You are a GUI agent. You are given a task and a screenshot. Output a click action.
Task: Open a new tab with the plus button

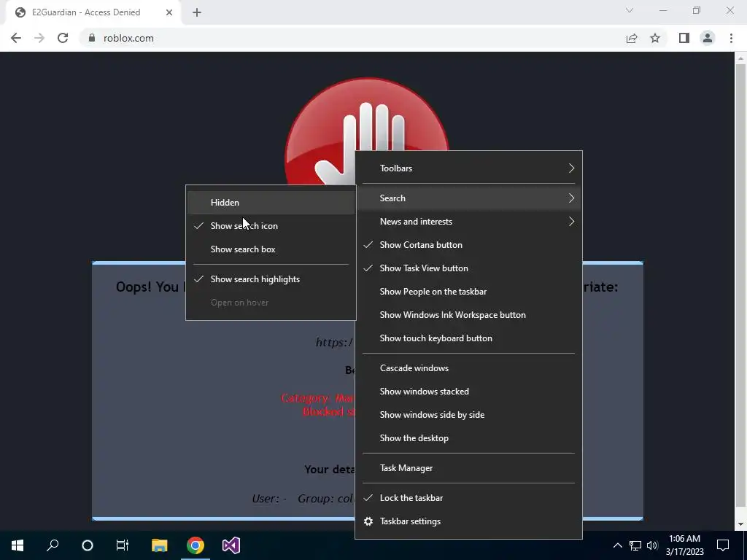coord(197,12)
